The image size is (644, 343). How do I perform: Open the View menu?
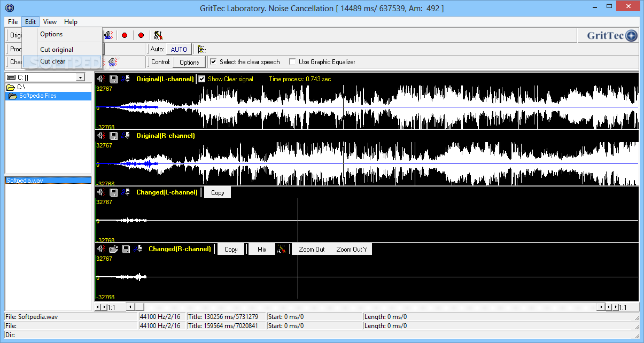tap(50, 22)
